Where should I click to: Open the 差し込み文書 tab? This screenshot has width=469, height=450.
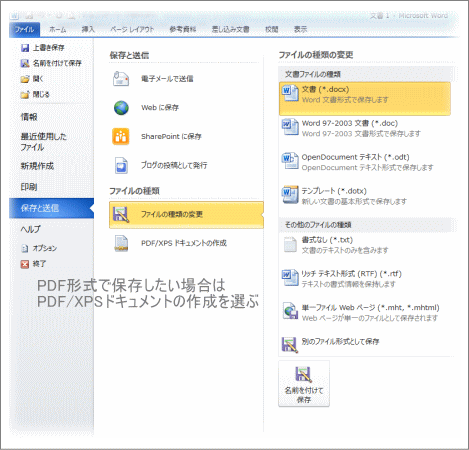pos(230,29)
